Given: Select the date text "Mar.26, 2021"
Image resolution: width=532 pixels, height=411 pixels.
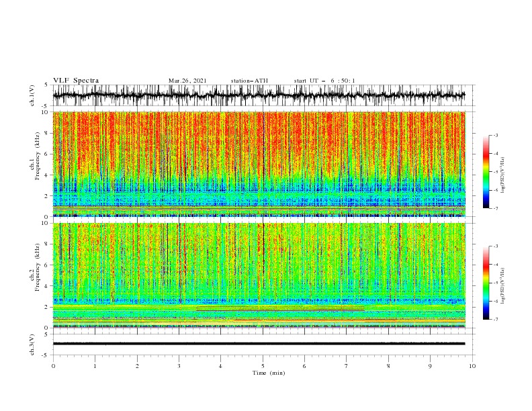Looking at the screenshot, I should coord(187,81).
